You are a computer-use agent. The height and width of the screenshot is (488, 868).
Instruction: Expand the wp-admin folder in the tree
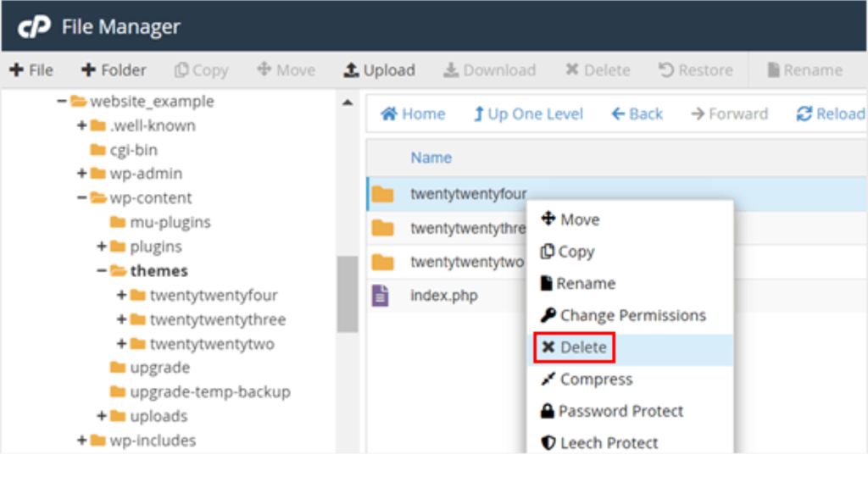82,174
